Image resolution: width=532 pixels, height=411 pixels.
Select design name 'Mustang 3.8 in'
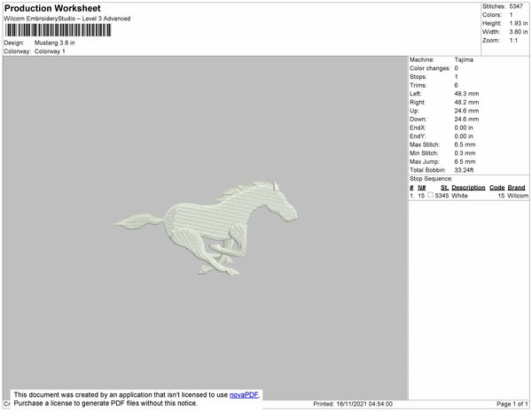pyautogui.click(x=55, y=43)
